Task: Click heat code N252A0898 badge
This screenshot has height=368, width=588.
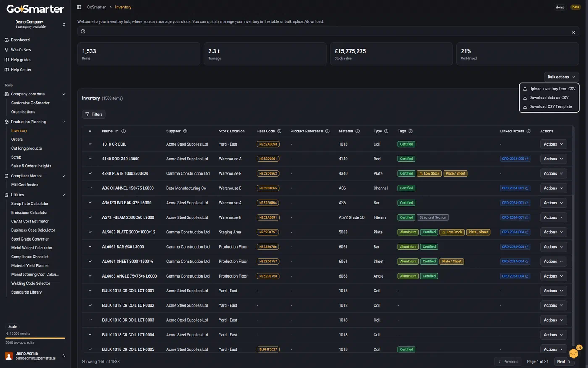Action: (x=268, y=144)
